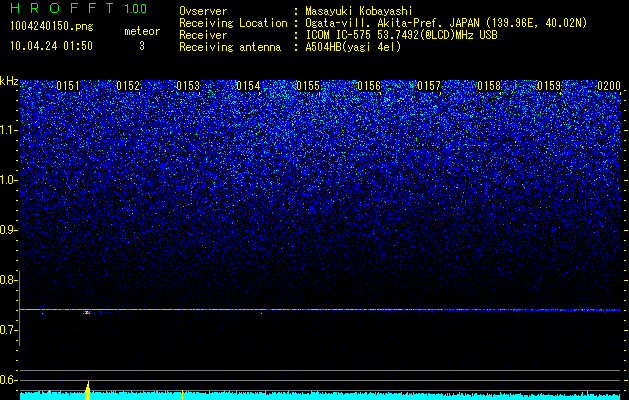The image size is (629, 400).
Task: Click the 0.6 frequency axis label
Action: pyautogui.click(x=8, y=380)
